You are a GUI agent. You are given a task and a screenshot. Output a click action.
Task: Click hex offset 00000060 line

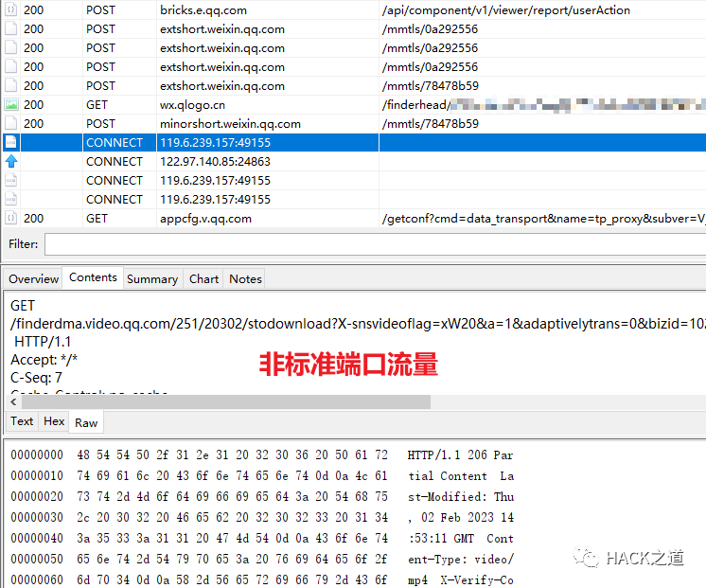pyautogui.click(x=37, y=579)
